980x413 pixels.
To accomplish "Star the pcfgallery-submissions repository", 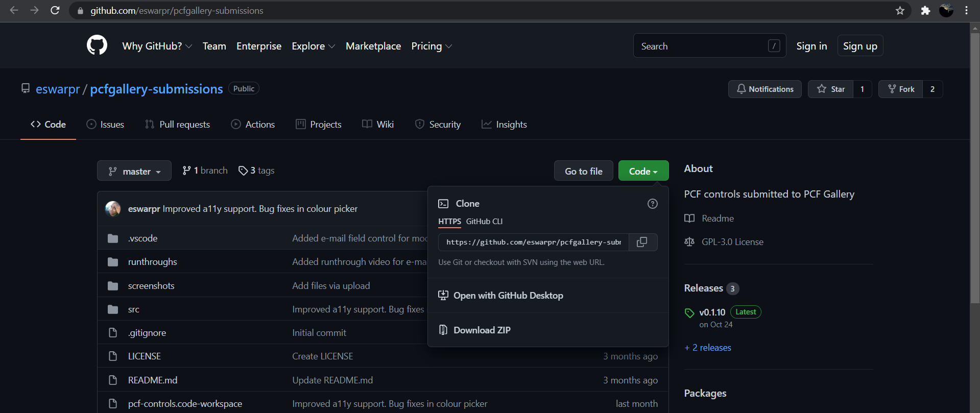I will (831, 89).
